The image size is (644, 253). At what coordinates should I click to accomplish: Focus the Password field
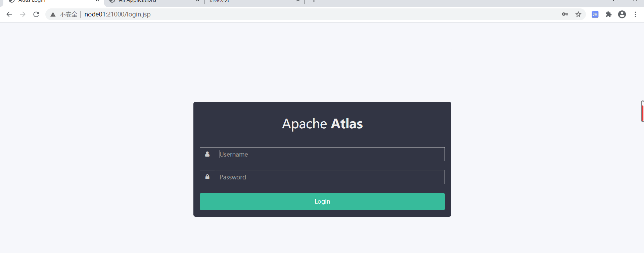coord(322,177)
